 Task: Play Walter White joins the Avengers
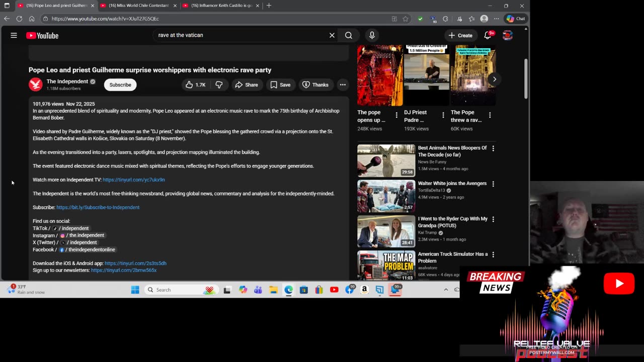(x=386, y=196)
